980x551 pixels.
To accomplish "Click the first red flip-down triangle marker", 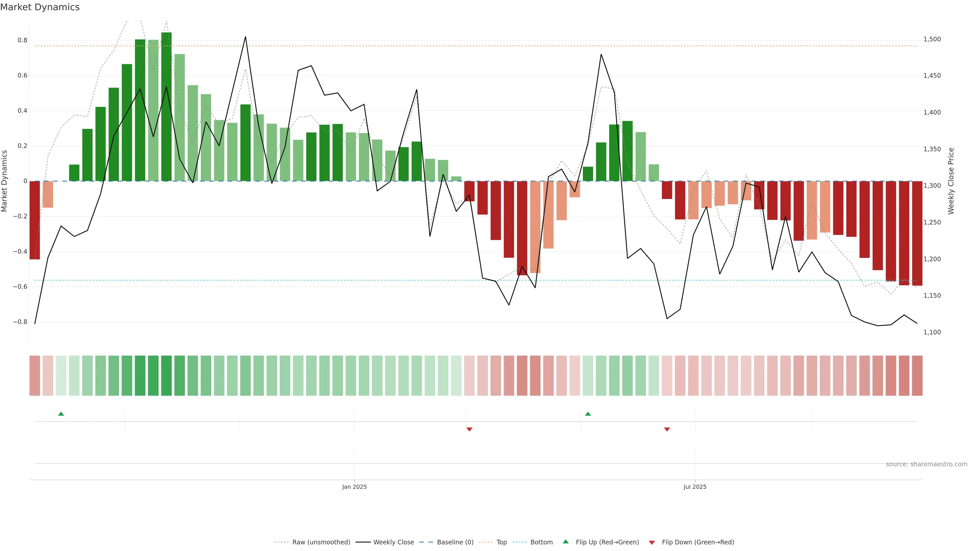I will [469, 429].
